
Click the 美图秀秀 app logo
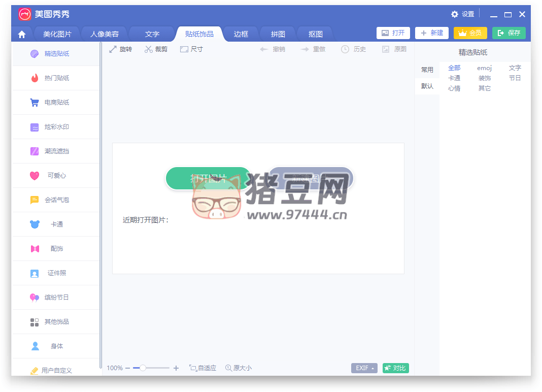point(24,14)
